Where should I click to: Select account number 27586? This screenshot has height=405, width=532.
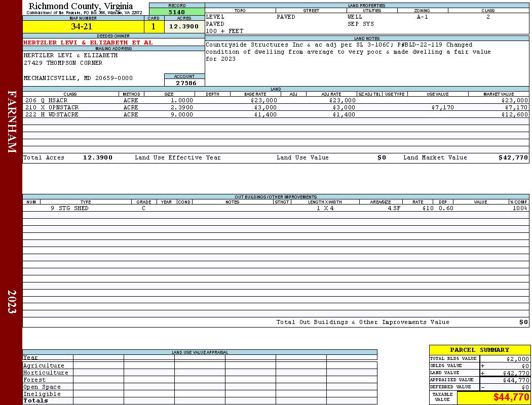coord(186,83)
